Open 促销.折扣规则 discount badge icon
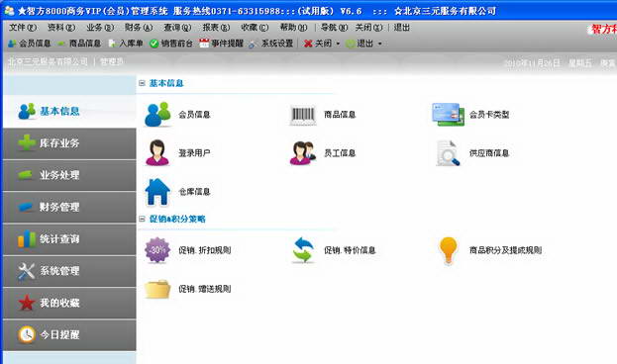The height and width of the screenshot is (364, 617). (x=157, y=250)
